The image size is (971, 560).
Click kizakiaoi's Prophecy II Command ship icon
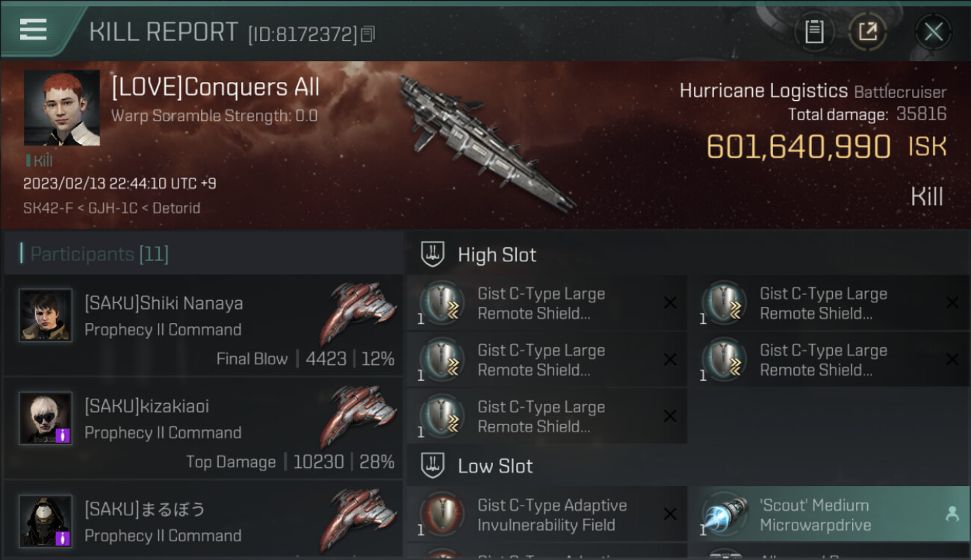359,416
